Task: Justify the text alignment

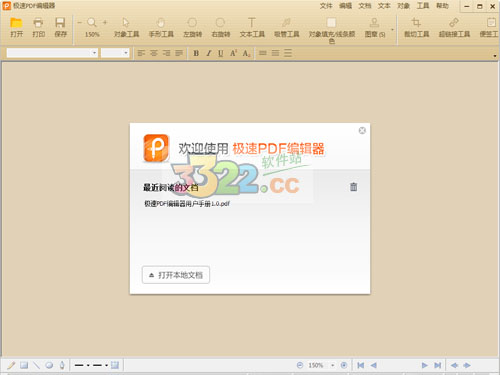Action: click(x=179, y=53)
